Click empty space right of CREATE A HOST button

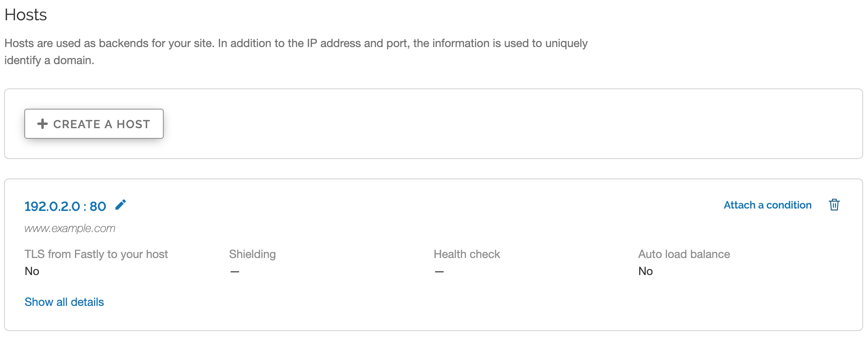(x=486, y=124)
